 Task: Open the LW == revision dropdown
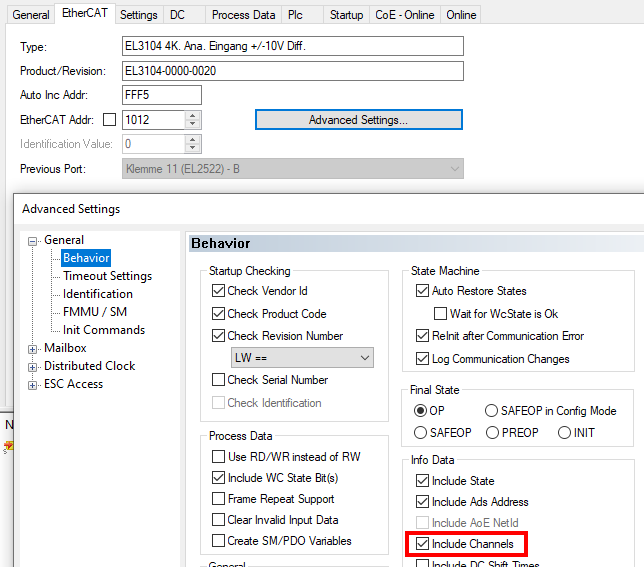pos(302,358)
